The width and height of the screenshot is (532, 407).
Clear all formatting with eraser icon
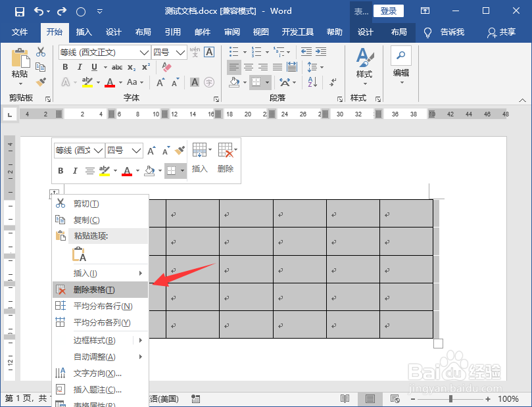click(x=166, y=67)
